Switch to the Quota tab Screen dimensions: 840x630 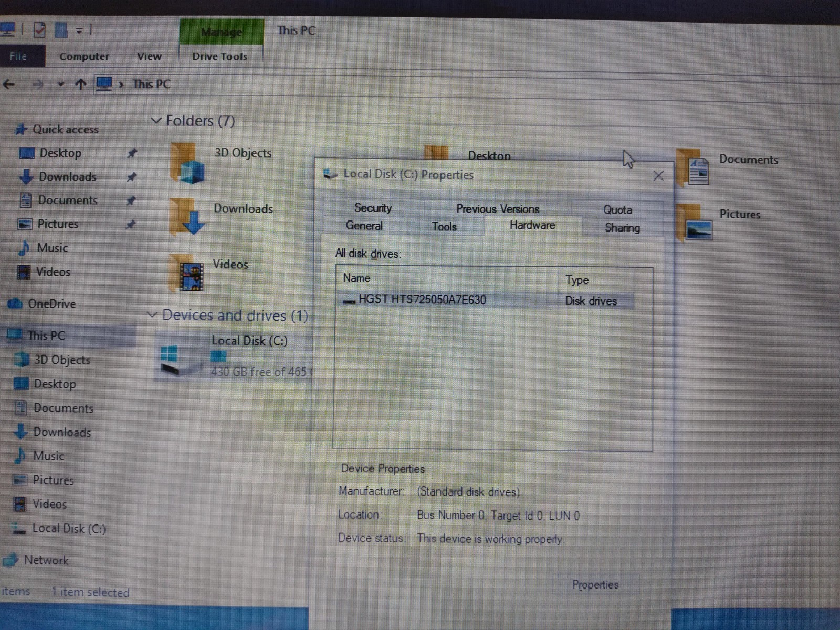[617, 210]
